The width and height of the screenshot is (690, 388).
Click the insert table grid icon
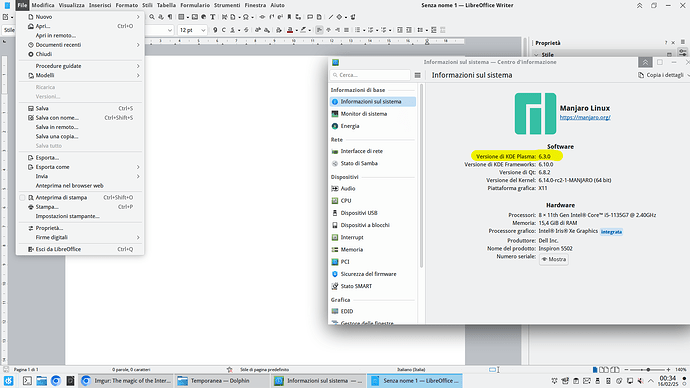[181, 17]
